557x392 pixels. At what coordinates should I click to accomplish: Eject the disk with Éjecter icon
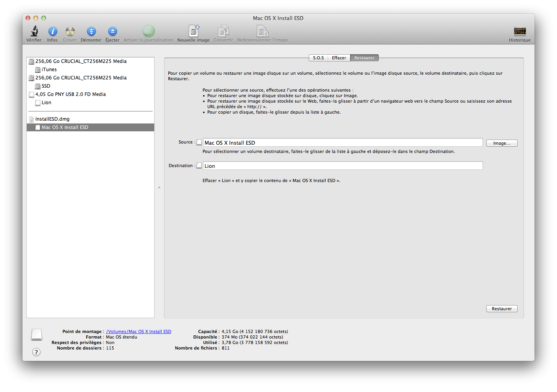pos(113,31)
